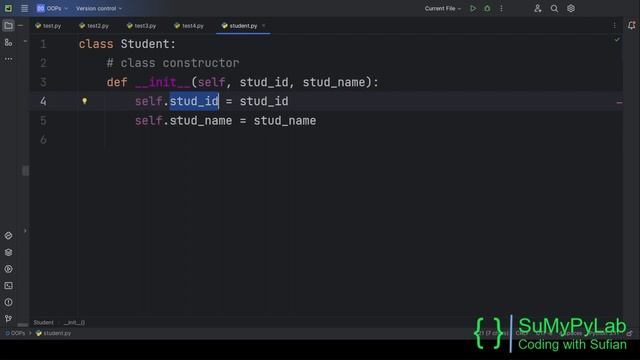This screenshot has height=360, width=640.
Task: Switch to the test3.py tab
Action: pyautogui.click(x=142, y=26)
